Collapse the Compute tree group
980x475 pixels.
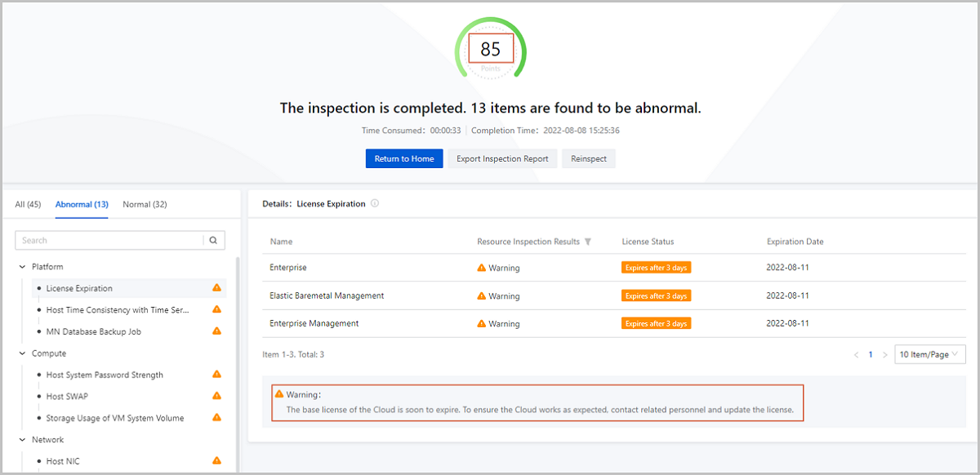pos(21,353)
